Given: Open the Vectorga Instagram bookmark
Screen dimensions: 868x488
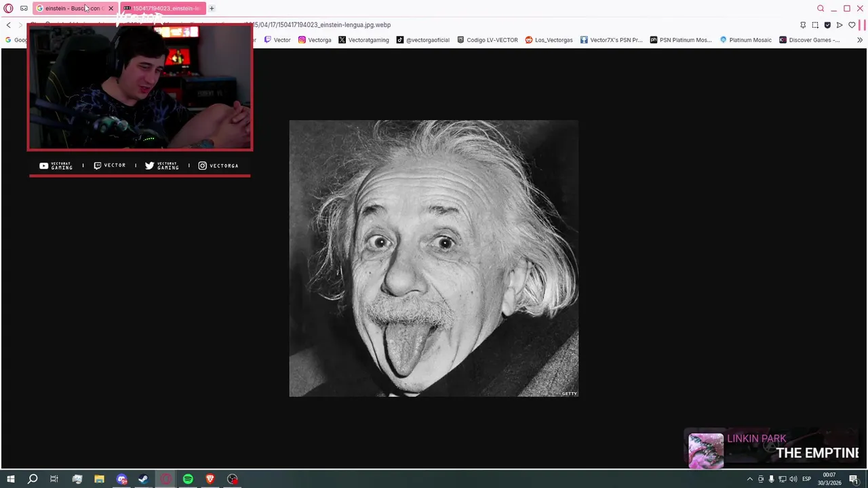Looking at the screenshot, I should tap(315, 40).
